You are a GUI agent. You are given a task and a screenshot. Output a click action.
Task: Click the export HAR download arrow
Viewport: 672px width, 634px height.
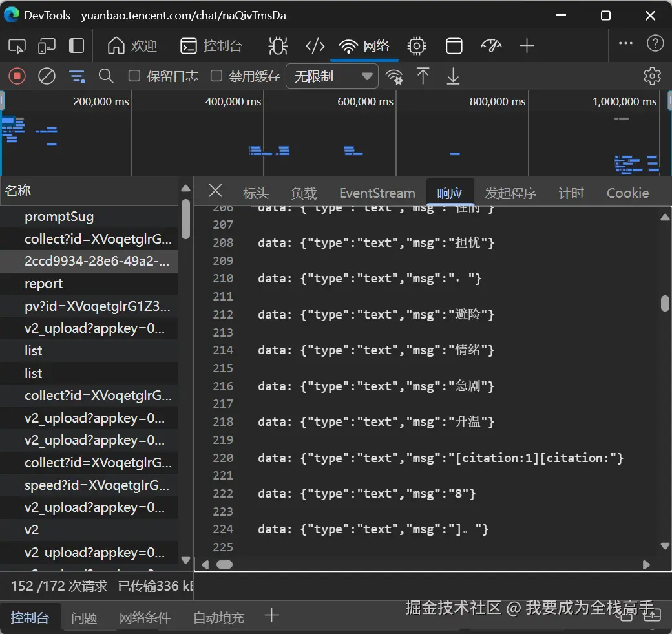click(454, 76)
